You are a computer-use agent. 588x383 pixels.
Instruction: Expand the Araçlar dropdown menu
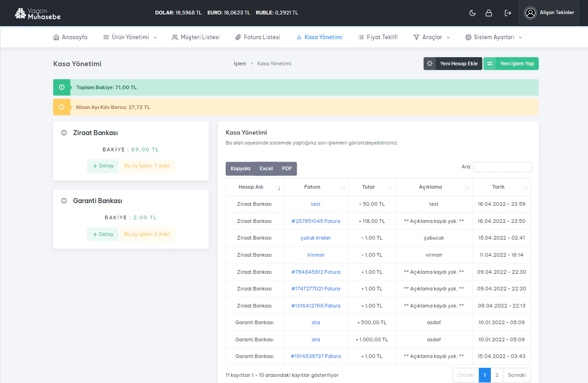click(x=432, y=37)
